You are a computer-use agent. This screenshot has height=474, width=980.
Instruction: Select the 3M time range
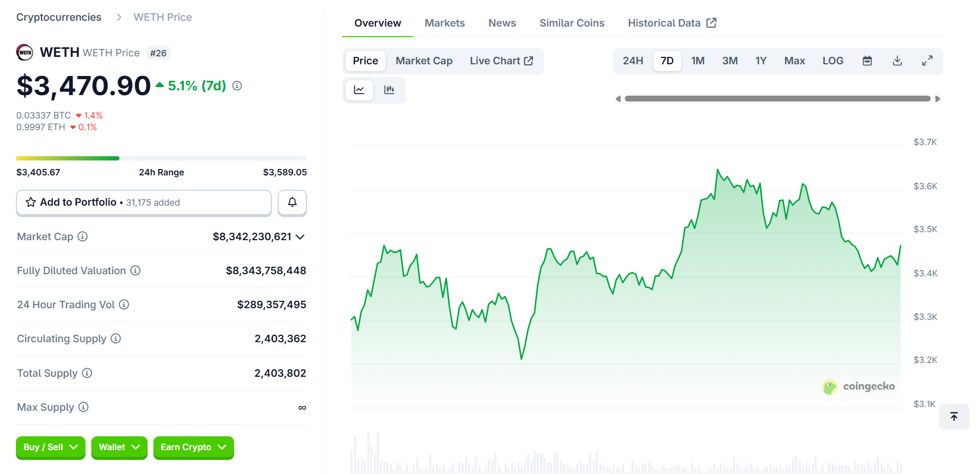(x=730, y=61)
